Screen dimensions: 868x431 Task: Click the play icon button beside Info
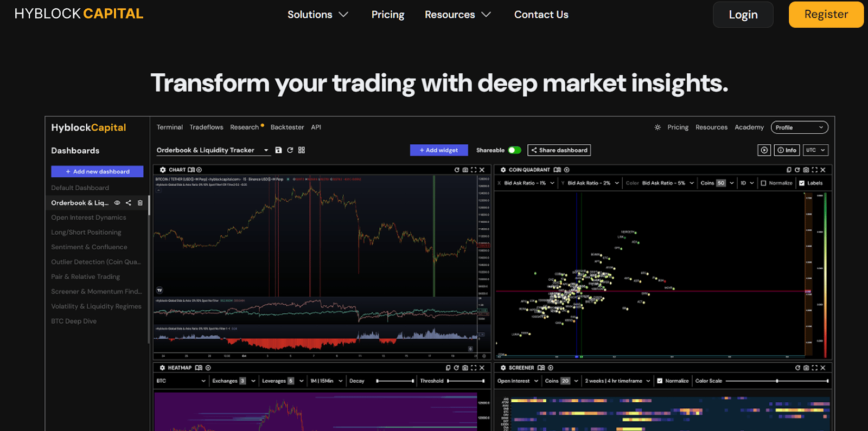pos(764,150)
